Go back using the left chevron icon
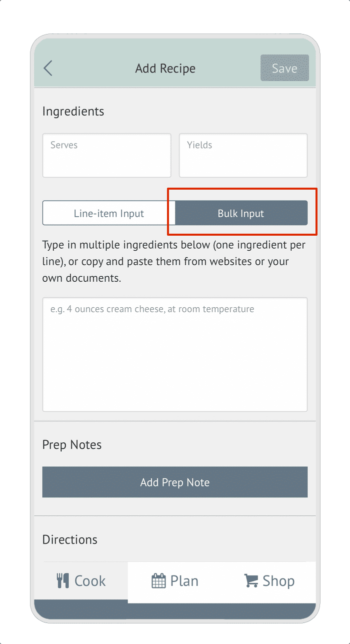Image resolution: width=350 pixels, height=644 pixels. coord(48,68)
